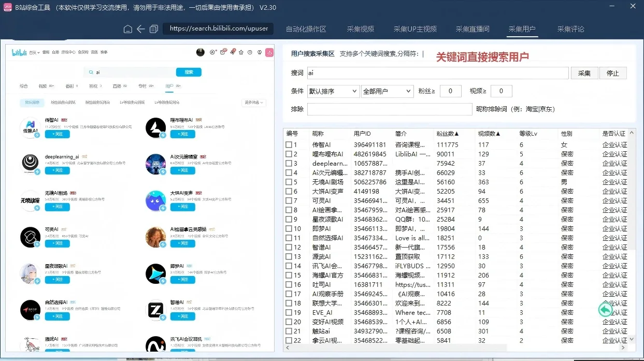Open 即梦AI avatar
Screen dimensions: 644x361
[x=155, y=274]
